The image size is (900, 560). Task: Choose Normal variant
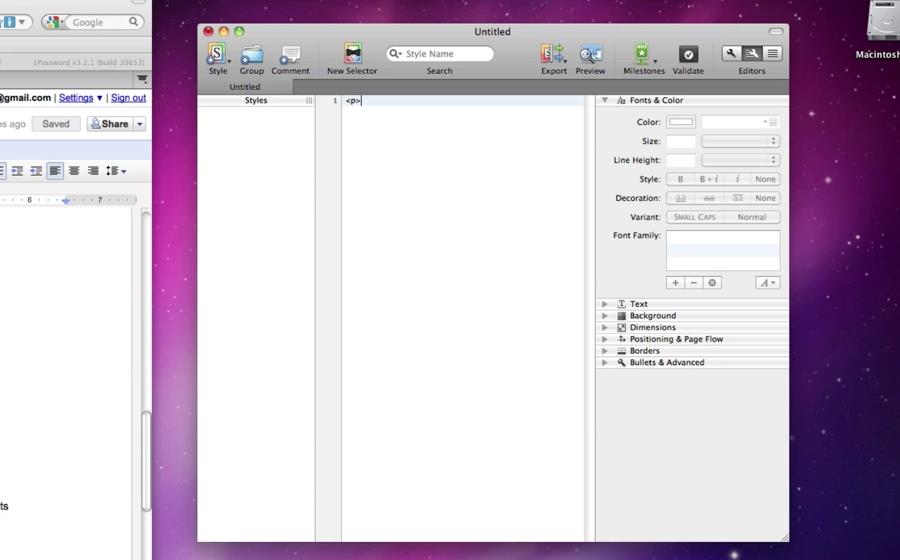click(752, 217)
